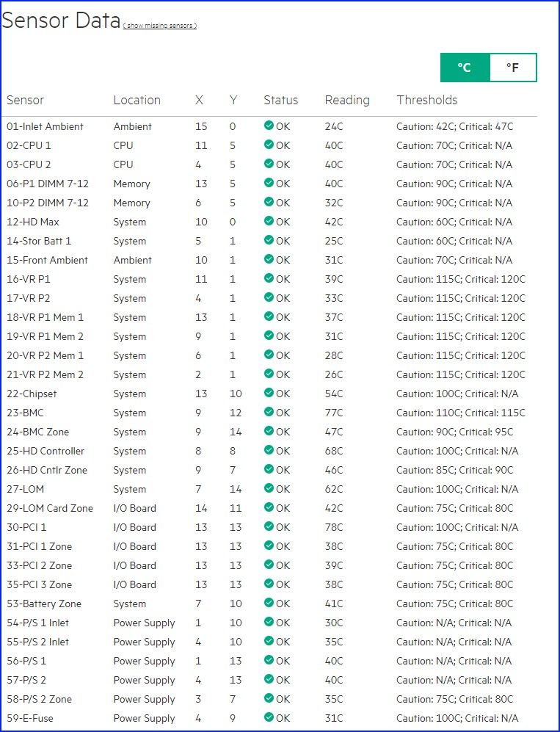Screen dimensions: 560x732
Task: Select the Celsius unit toggle
Action: coord(465,68)
